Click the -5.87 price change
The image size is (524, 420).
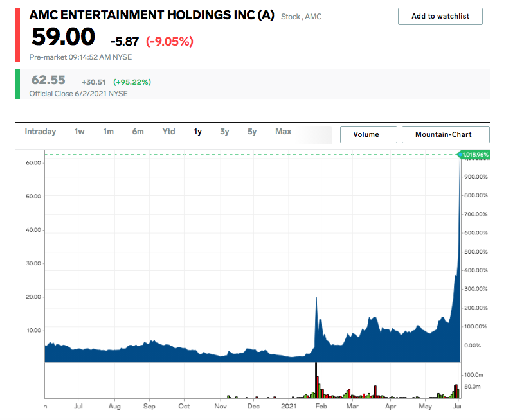[x=125, y=41]
